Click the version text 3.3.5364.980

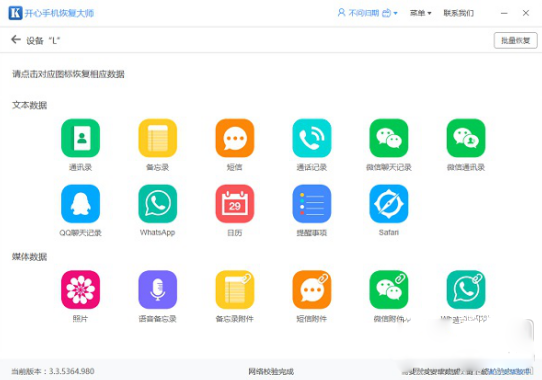72,371
